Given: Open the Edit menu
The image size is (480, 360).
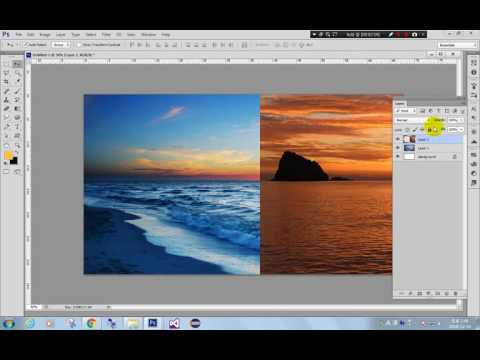Looking at the screenshot, I should 31,34.
